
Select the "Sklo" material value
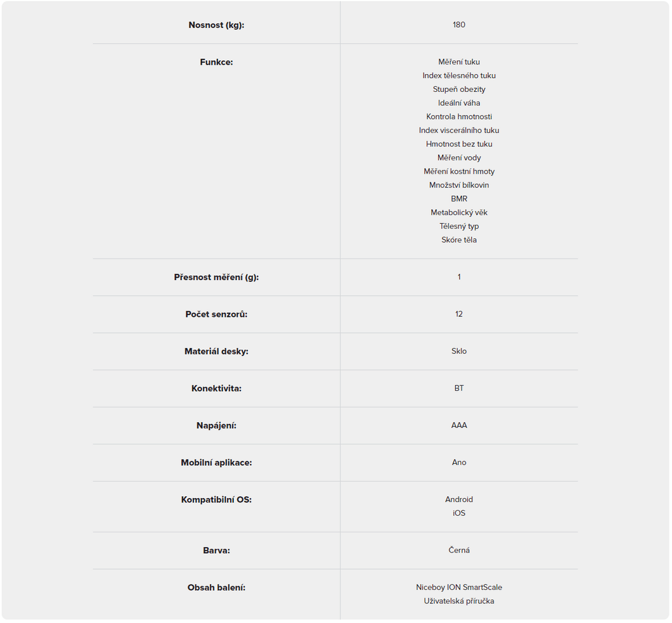[x=459, y=351]
